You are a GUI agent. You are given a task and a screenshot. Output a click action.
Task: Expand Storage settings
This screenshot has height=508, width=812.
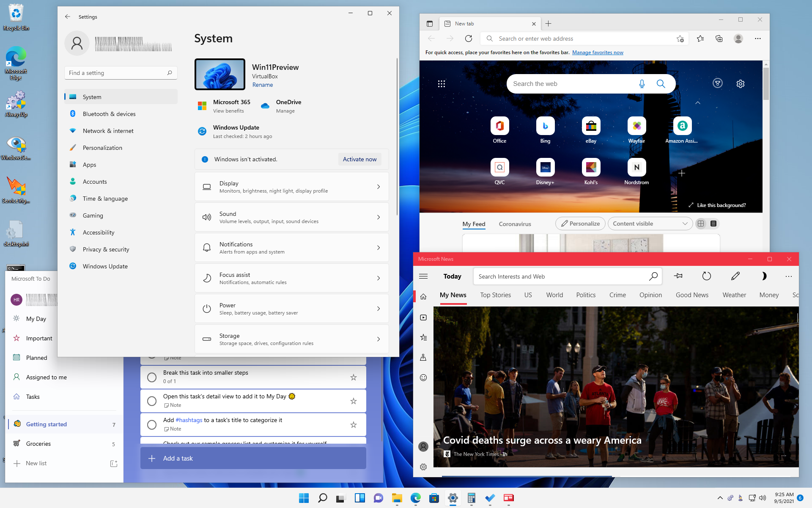(x=291, y=339)
